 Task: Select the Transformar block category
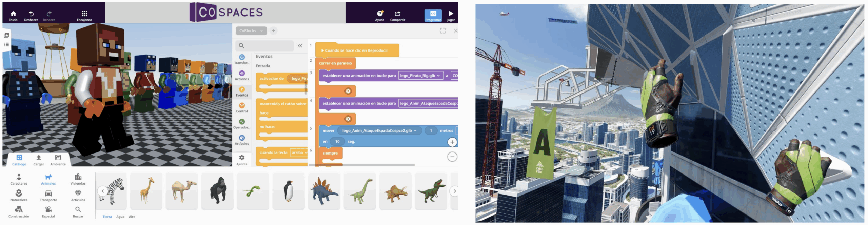click(242, 59)
